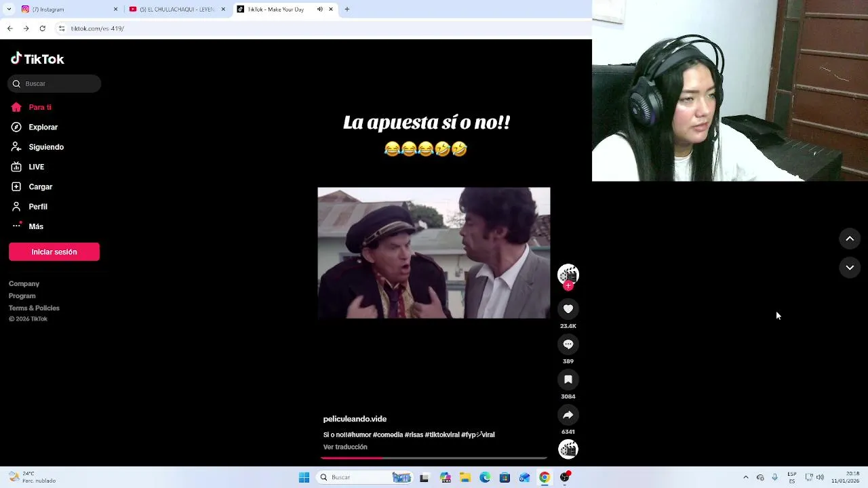Image resolution: width=868 pixels, height=488 pixels.
Task: Select the TikTok - Make Your Day tab
Action: click(285, 9)
